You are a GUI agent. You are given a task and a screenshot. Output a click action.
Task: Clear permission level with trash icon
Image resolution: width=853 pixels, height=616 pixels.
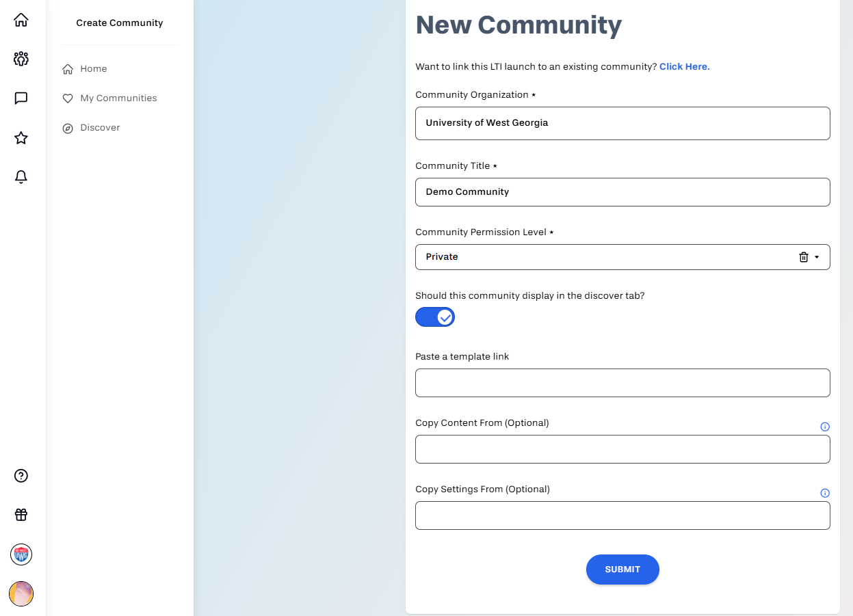tap(804, 257)
